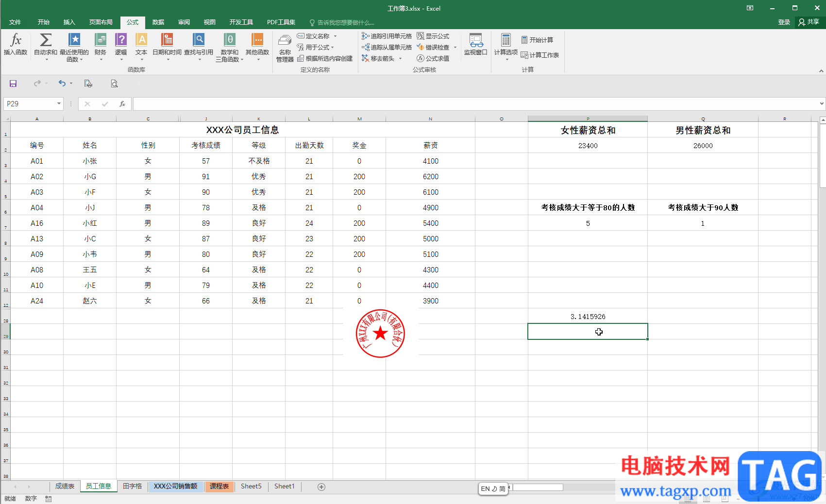Click Calculate Now (开始计算)
This screenshot has width=826, height=504.
[x=537, y=40]
